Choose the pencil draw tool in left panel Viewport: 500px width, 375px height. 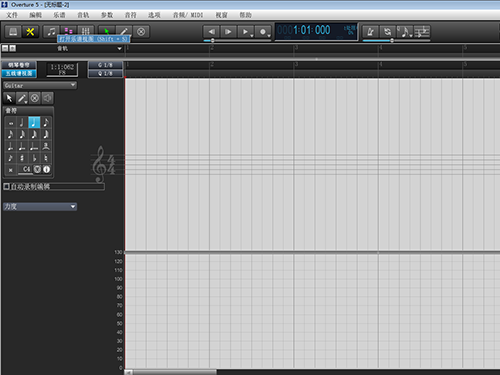22,98
